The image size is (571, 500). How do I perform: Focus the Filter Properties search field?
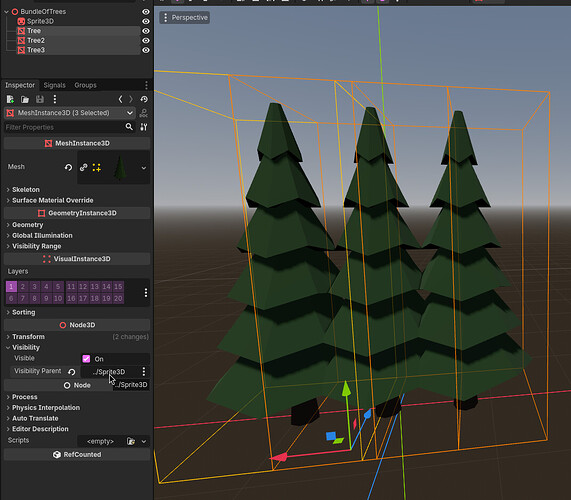pyautogui.click(x=64, y=127)
